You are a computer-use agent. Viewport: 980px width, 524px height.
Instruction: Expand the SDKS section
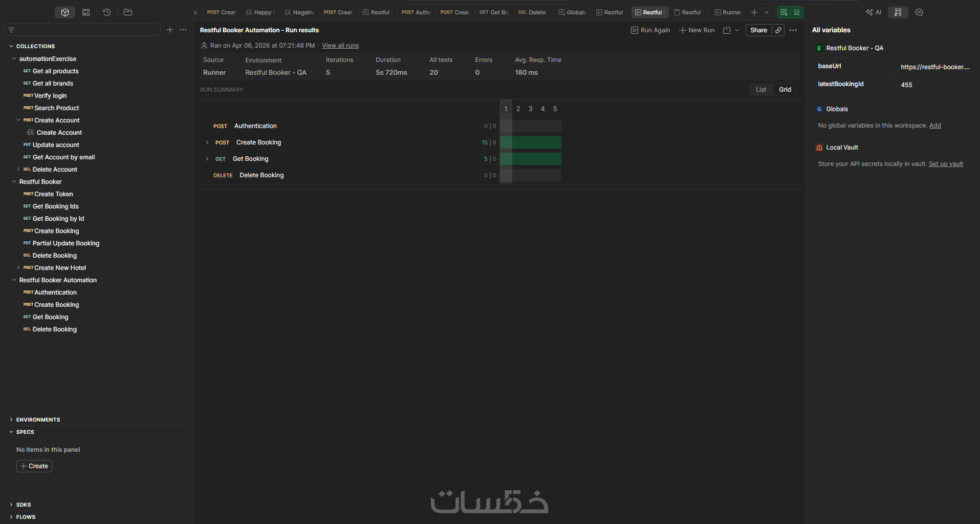(x=11, y=505)
